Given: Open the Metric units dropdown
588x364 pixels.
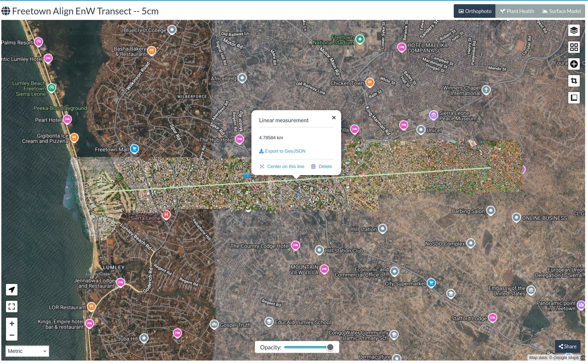Looking at the screenshot, I should 27,351.
